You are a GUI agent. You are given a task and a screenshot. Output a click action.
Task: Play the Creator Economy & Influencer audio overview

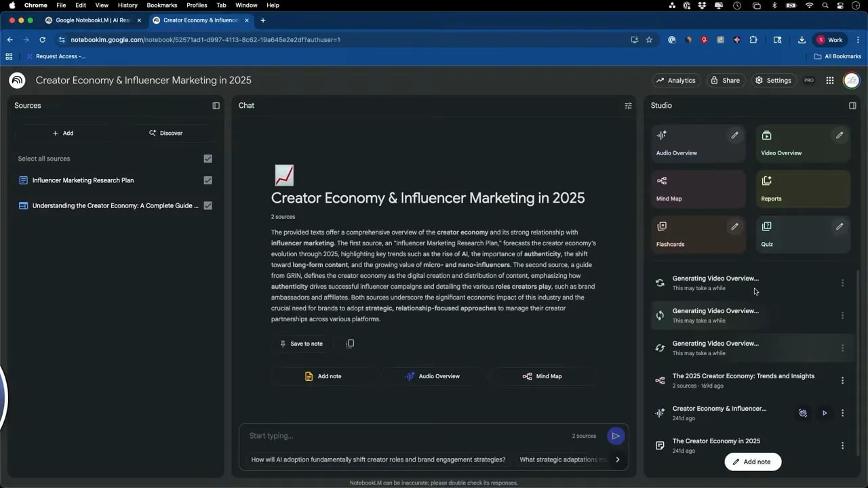coord(825,413)
